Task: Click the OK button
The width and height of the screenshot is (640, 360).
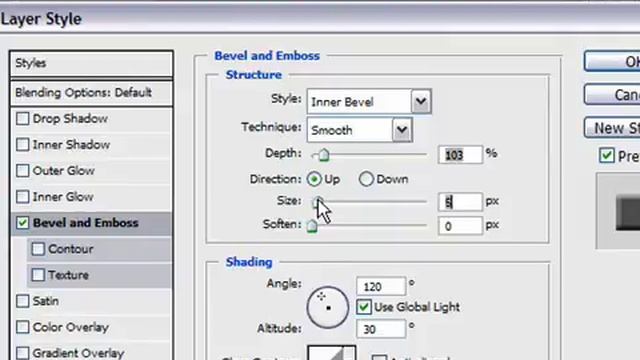Action: 612,62
